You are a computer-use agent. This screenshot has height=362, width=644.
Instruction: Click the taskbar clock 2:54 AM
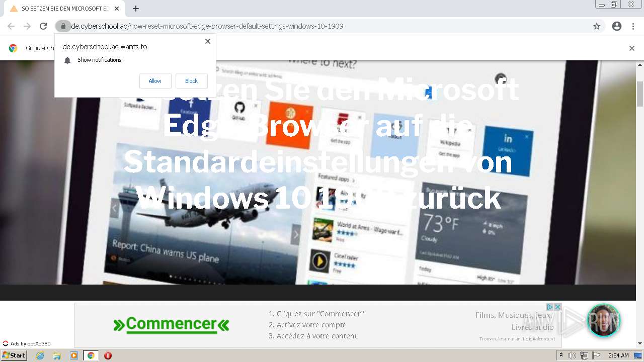pos(618,355)
